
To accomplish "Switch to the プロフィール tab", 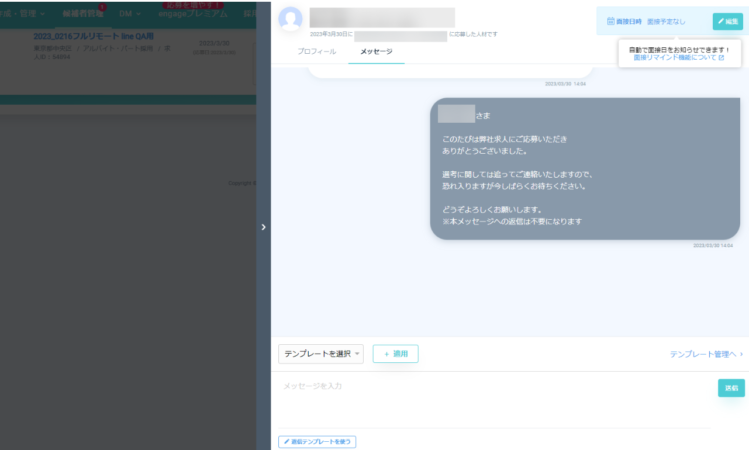I will pos(317,51).
